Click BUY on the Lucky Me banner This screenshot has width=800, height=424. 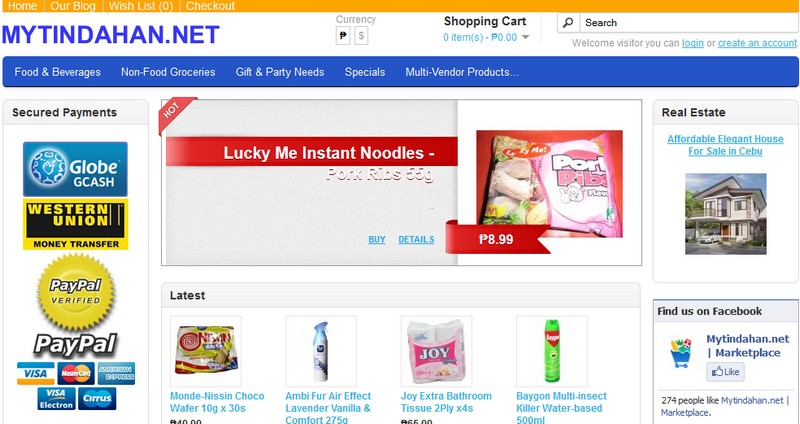click(x=377, y=239)
